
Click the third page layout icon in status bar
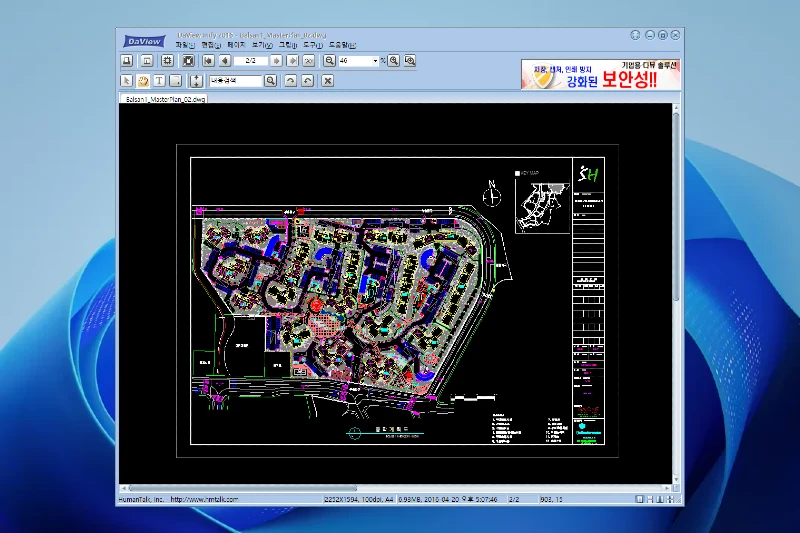click(x=660, y=499)
